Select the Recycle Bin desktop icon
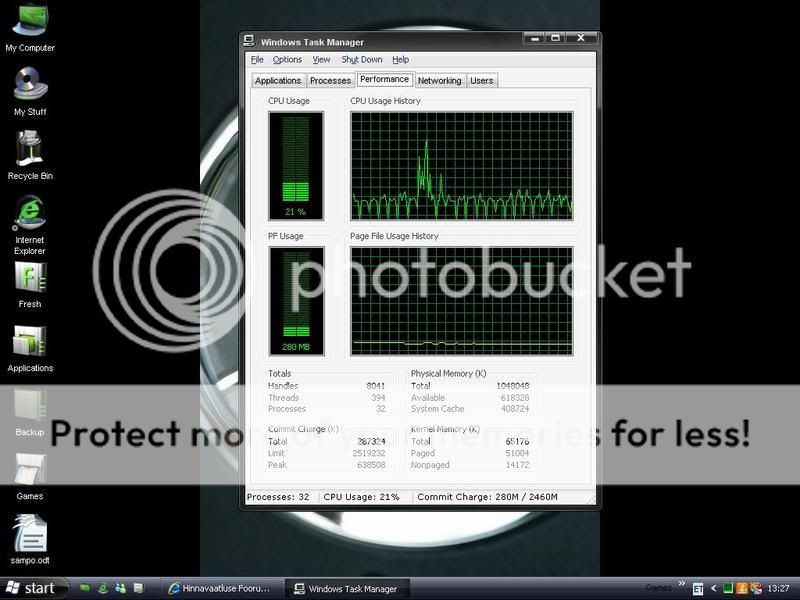This screenshot has width=800, height=600. [30, 156]
